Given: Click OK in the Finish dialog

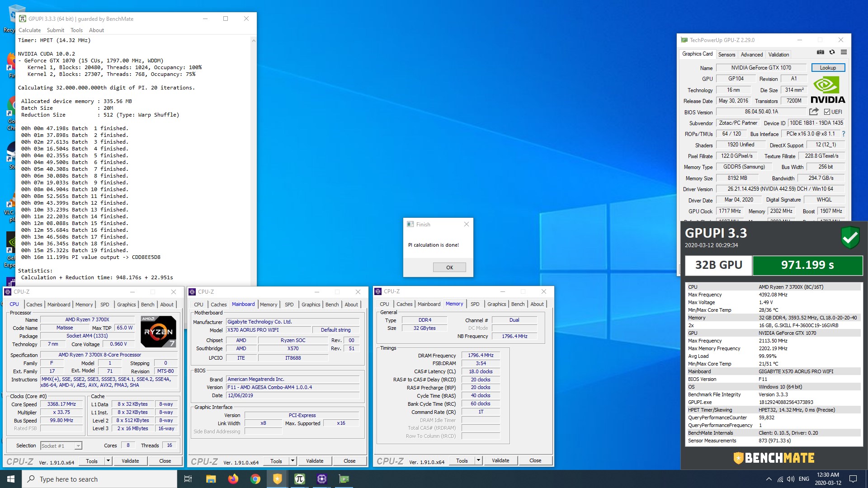Looking at the screenshot, I should [449, 267].
